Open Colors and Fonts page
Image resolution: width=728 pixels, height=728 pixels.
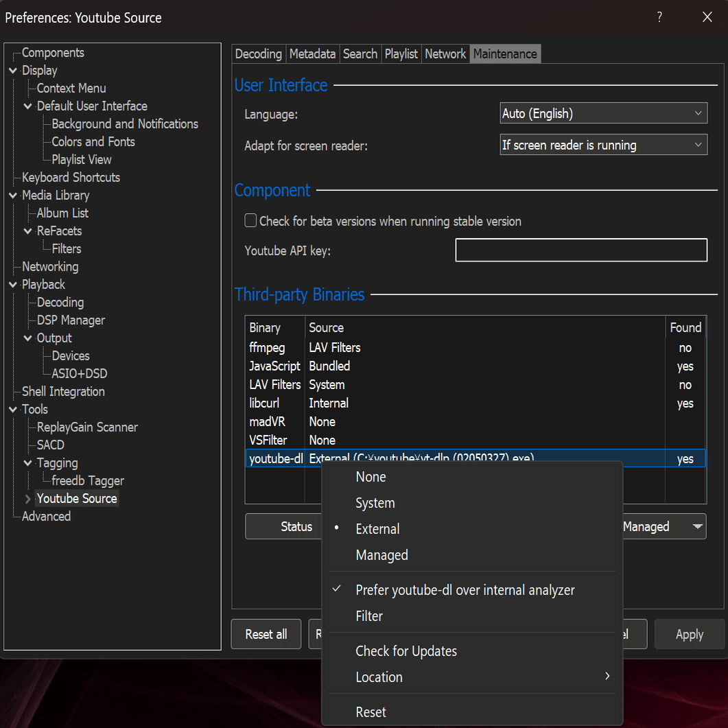tap(93, 141)
